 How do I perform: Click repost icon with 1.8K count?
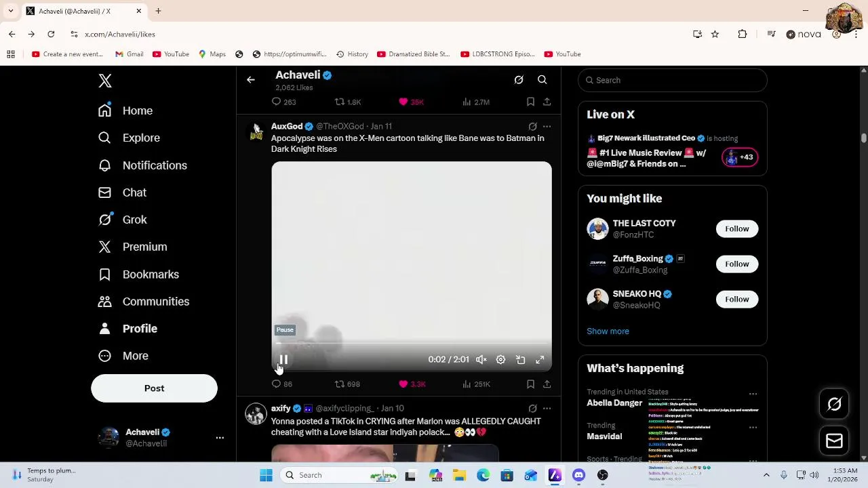pyautogui.click(x=340, y=102)
